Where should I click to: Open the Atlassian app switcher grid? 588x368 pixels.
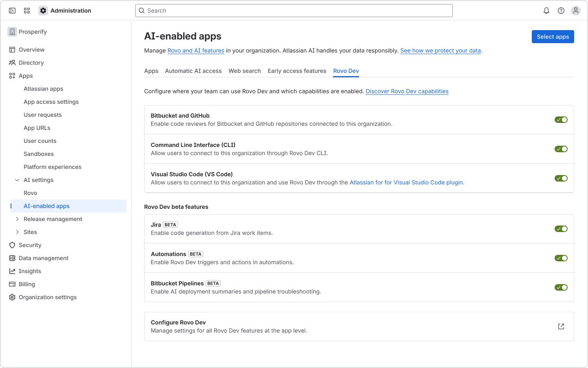tap(27, 11)
